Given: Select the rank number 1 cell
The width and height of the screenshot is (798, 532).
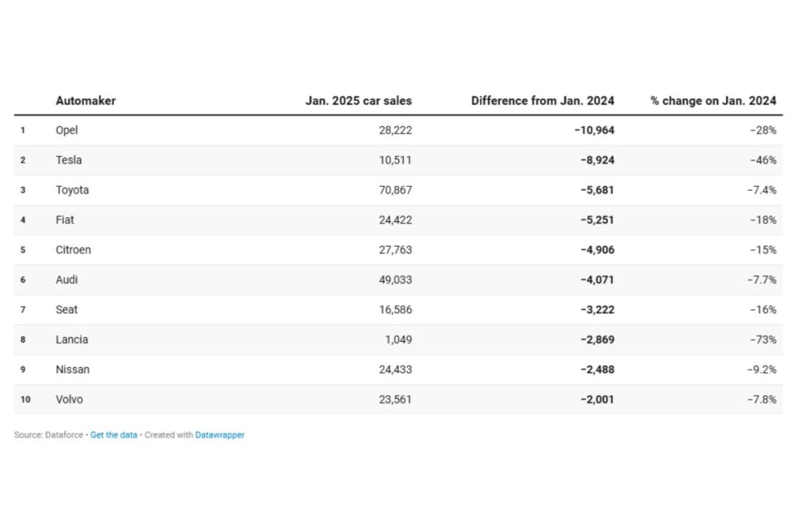Looking at the screenshot, I should (x=23, y=130).
